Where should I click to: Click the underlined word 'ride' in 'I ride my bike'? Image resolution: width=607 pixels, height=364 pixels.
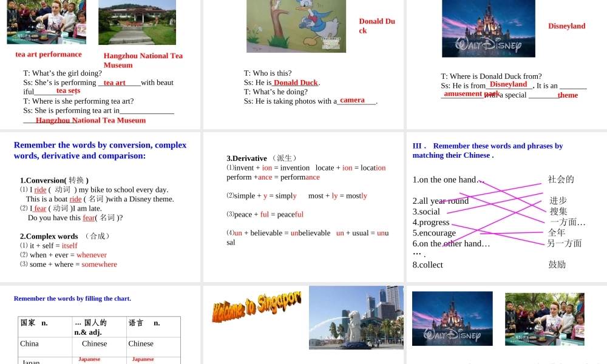(40, 189)
